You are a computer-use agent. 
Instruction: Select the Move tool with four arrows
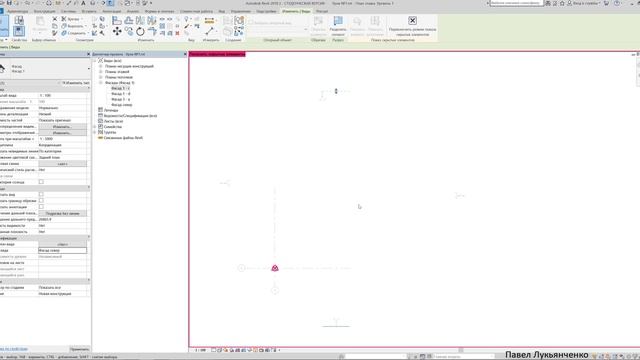coord(117,31)
